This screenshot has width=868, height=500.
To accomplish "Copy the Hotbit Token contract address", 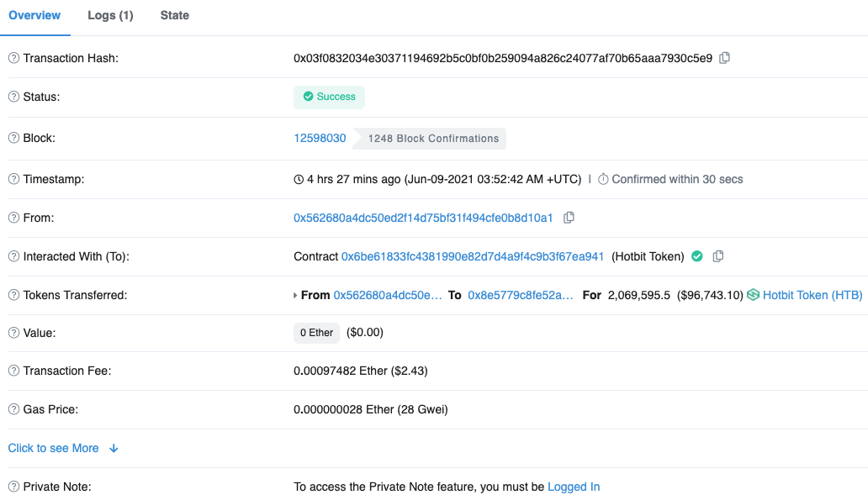I will point(717,256).
